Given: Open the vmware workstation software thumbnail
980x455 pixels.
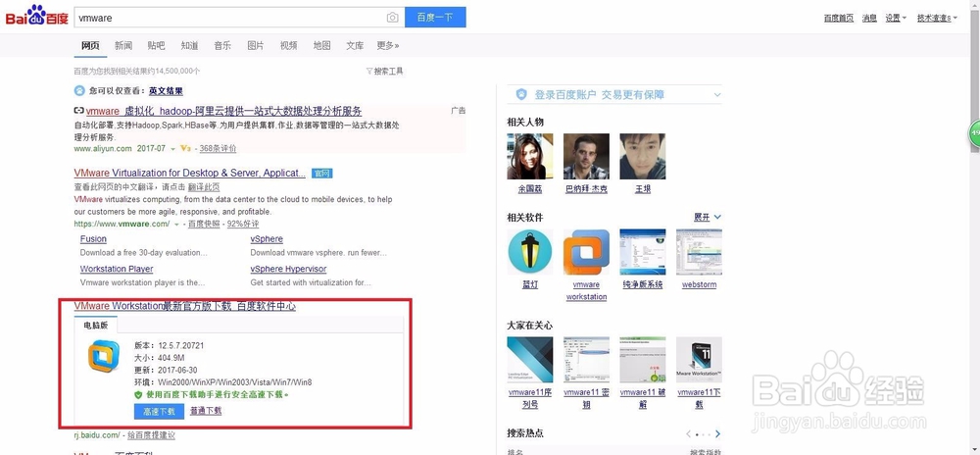Looking at the screenshot, I should [x=586, y=252].
